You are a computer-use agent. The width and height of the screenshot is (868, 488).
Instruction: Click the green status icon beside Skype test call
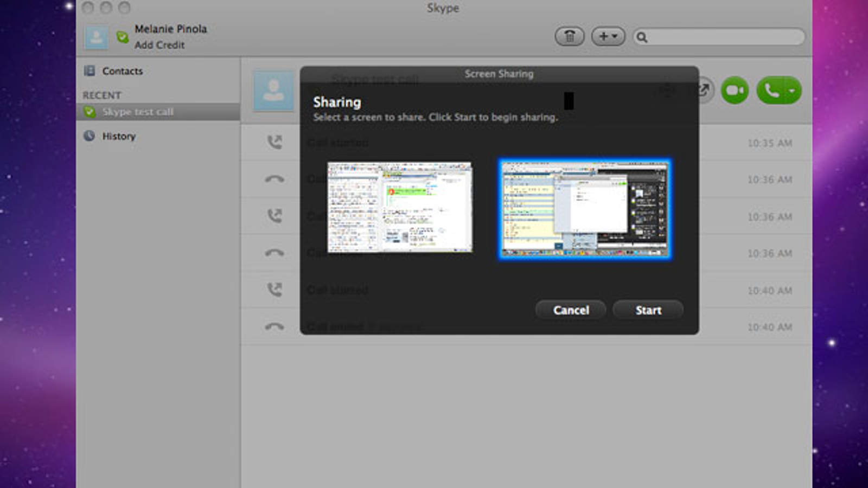point(90,112)
